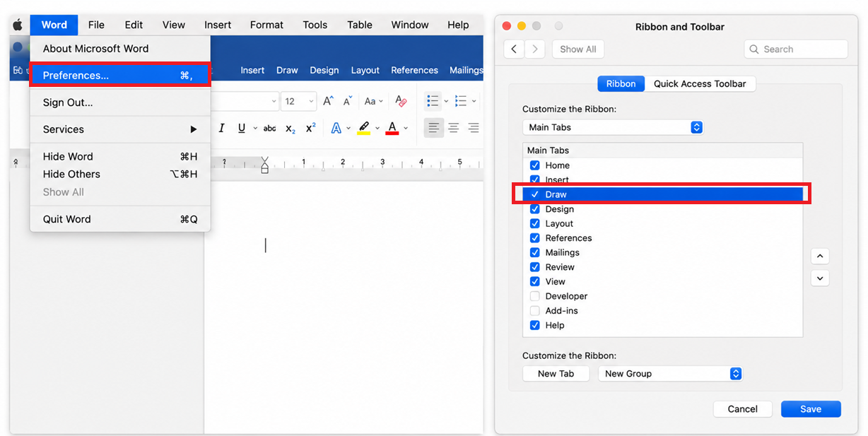Open the font color dropdown arrow

click(405, 129)
